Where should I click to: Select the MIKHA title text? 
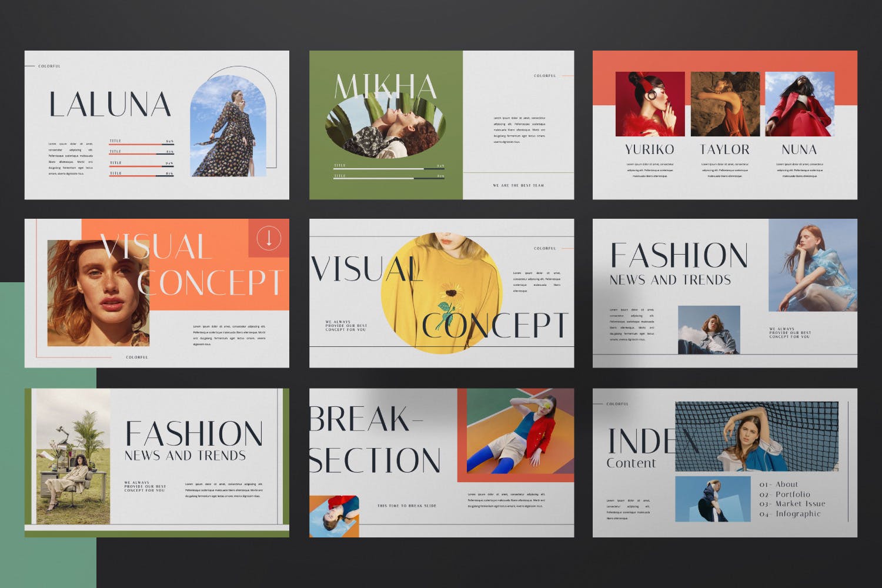pos(385,86)
